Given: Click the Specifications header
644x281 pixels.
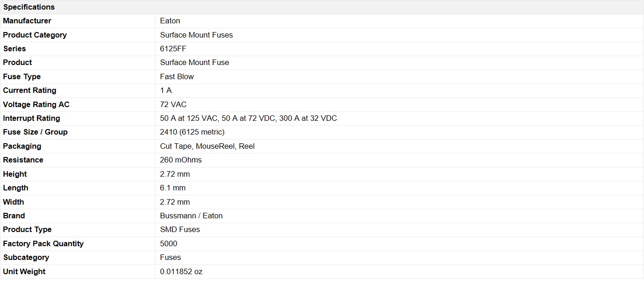Looking at the screenshot, I should coord(29,7).
